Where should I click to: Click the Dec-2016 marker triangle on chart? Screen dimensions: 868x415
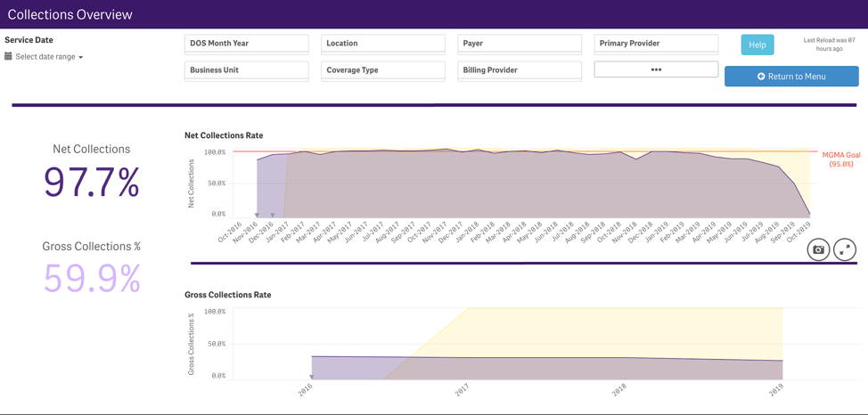273,216
